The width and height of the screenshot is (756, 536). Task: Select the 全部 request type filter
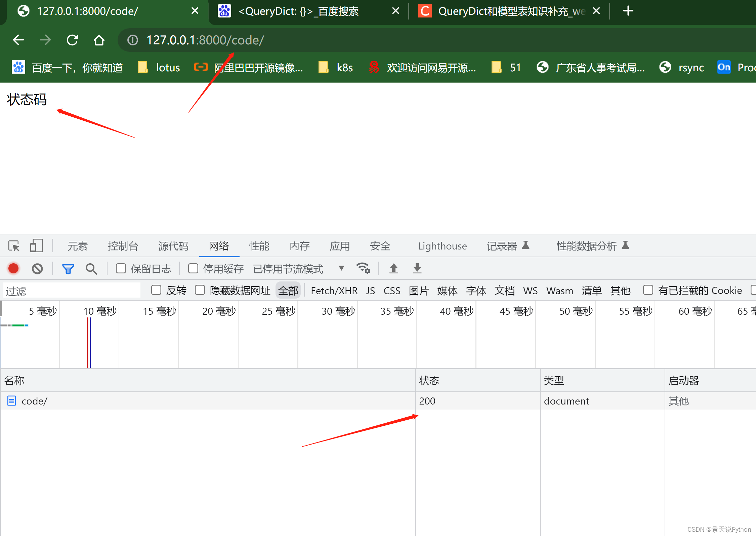288,291
